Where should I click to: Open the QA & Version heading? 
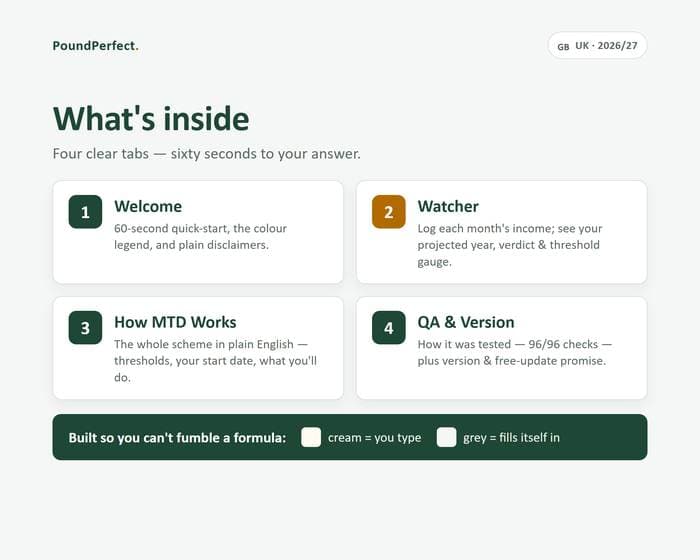point(466,322)
